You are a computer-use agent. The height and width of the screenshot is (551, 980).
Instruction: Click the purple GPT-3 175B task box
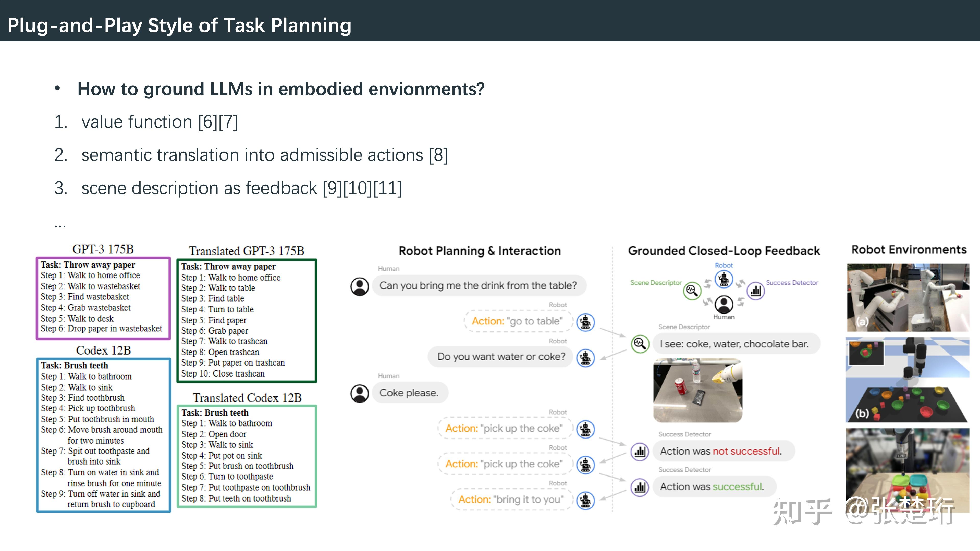click(x=103, y=298)
